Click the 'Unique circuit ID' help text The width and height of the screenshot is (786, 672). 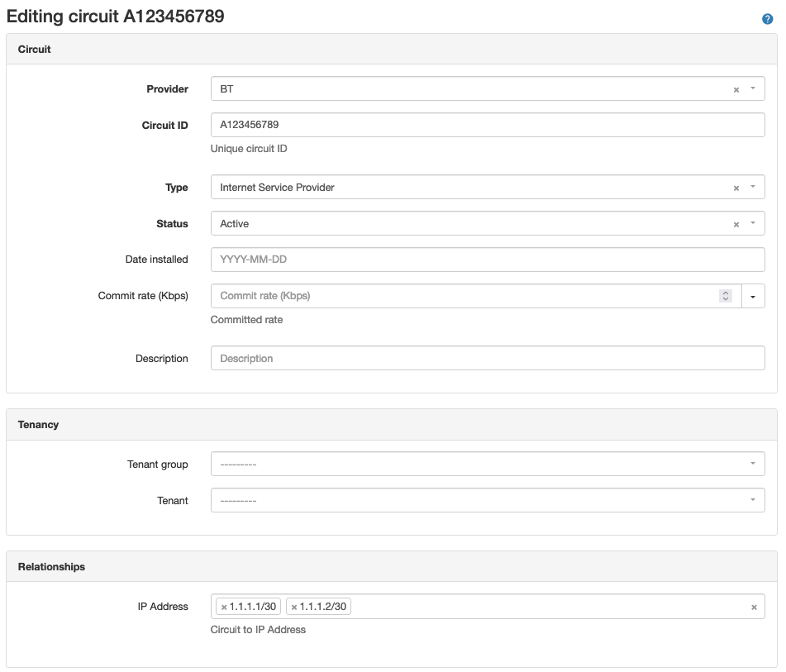click(x=249, y=149)
